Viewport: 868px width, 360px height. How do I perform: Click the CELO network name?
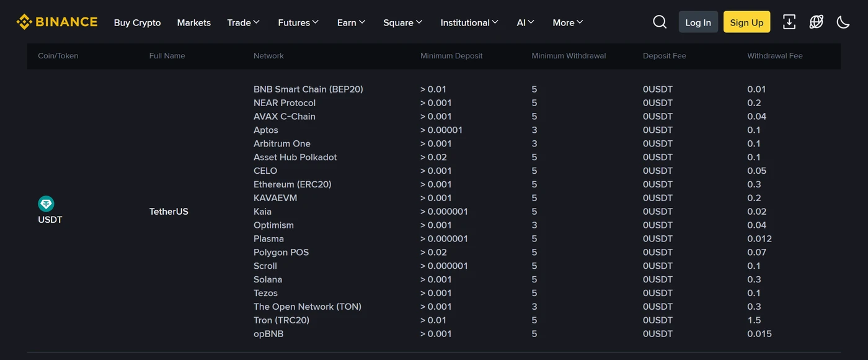[x=265, y=171]
